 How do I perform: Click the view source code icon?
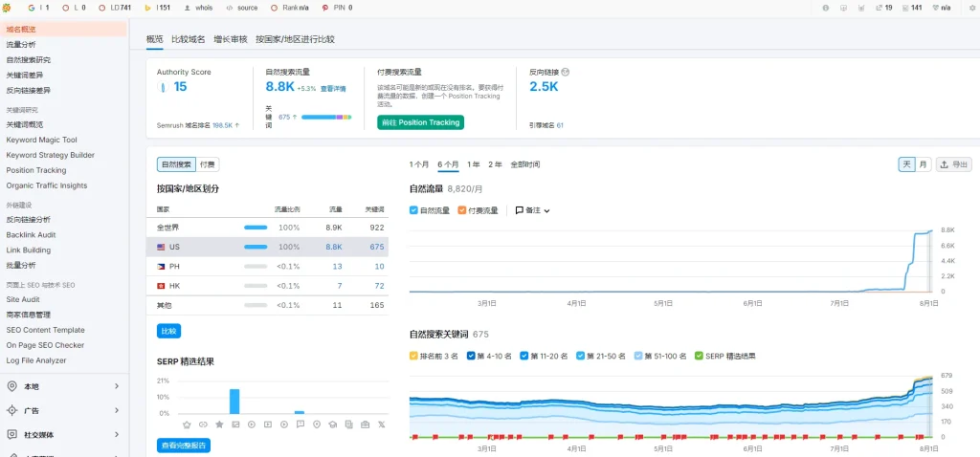click(x=230, y=8)
